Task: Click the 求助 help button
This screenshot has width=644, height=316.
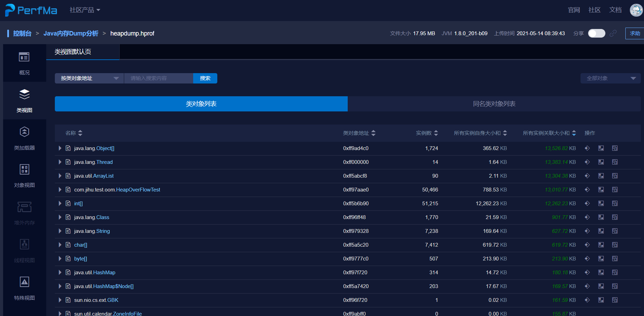Action: [x=635, y=33]
